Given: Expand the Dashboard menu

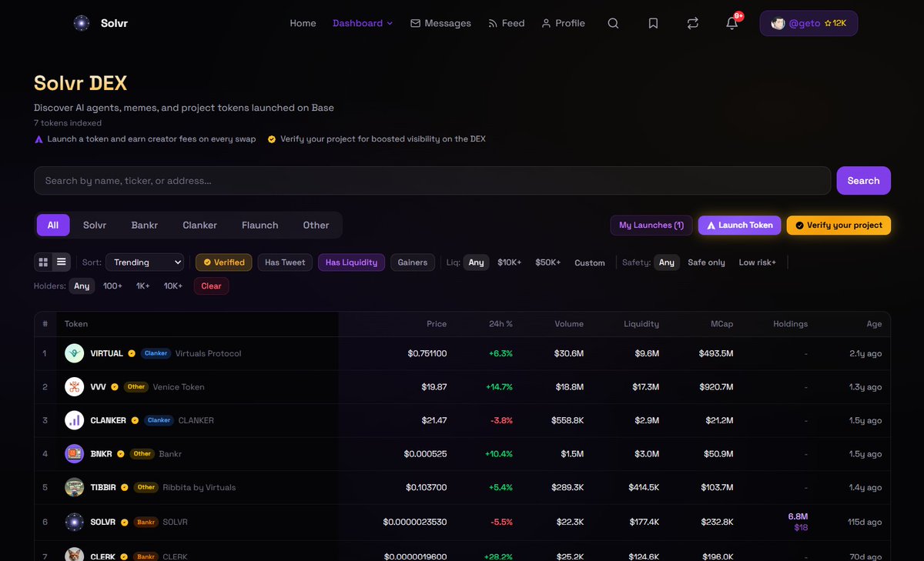Looking at the screenshot, I should tap(363, 23).
